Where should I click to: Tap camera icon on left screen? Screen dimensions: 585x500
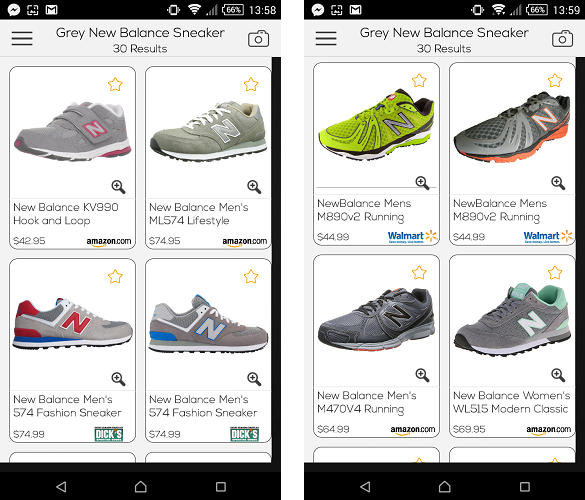pyautogui.click(x=258, y=39)
